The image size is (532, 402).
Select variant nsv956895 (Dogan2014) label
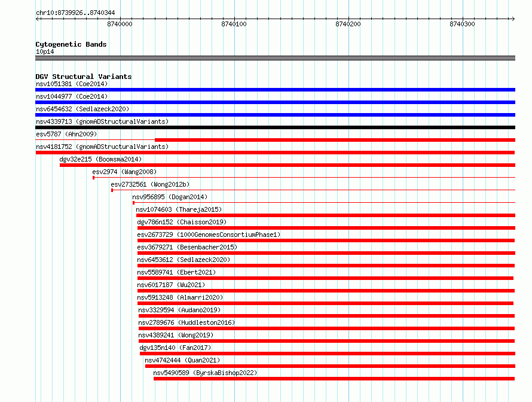(x=170, y=197)
